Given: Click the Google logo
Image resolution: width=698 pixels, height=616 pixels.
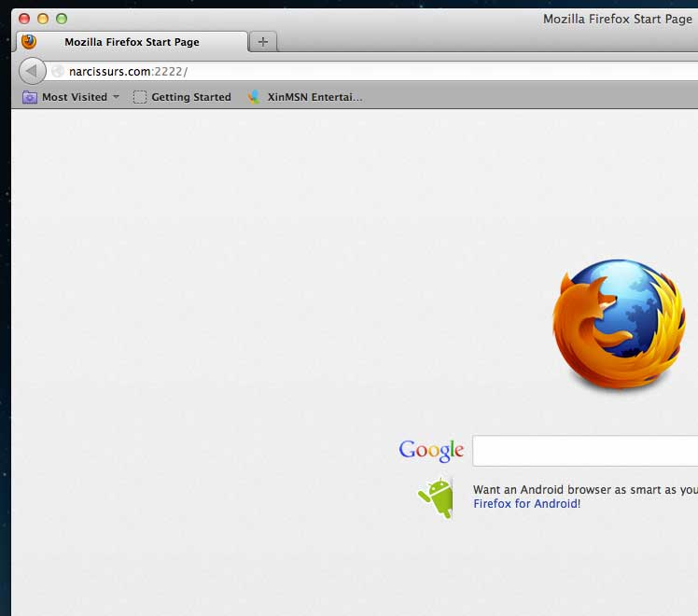Looking at the screenshot, I should tap(431, 451).
